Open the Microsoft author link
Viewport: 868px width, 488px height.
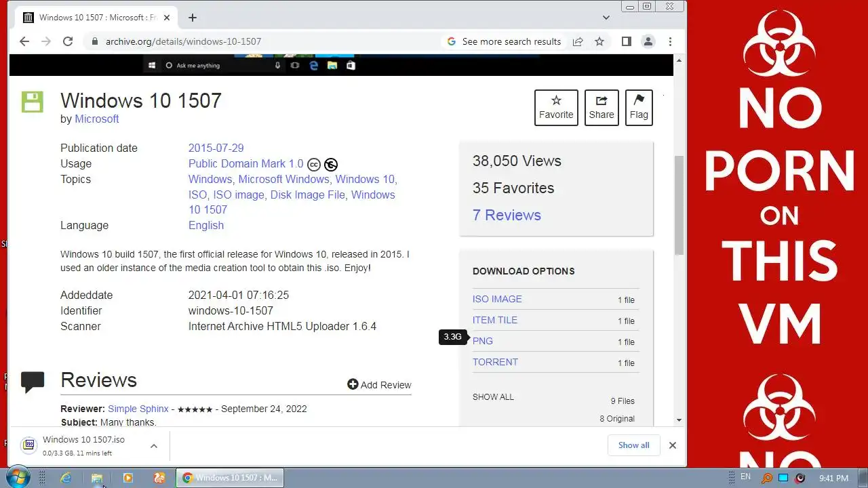[x=97, y=119]
